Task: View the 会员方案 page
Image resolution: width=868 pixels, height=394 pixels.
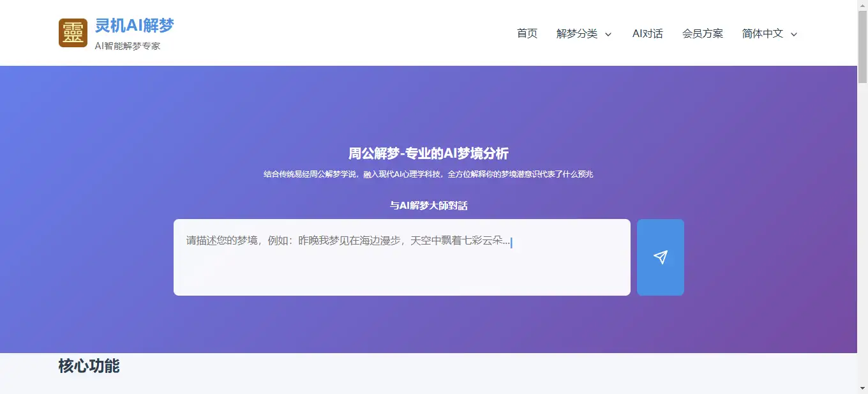Action: 702,34
